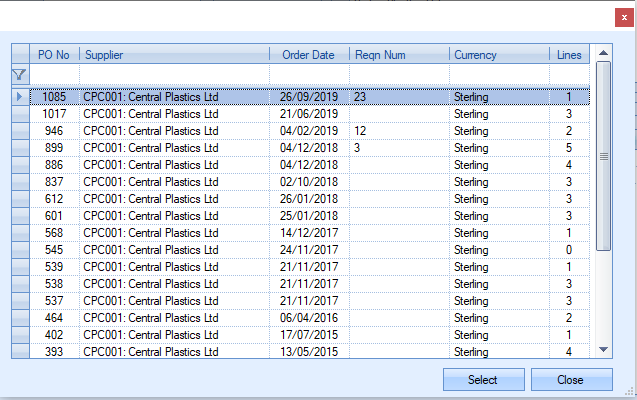Click the Currency column header
637x400 pixels.
click(497, 55)
